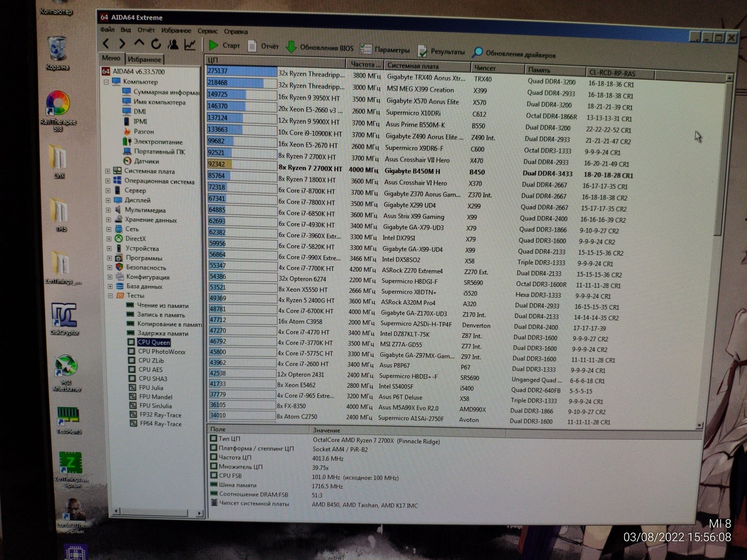Start the benchmark with the Старт button

[225, 45]
